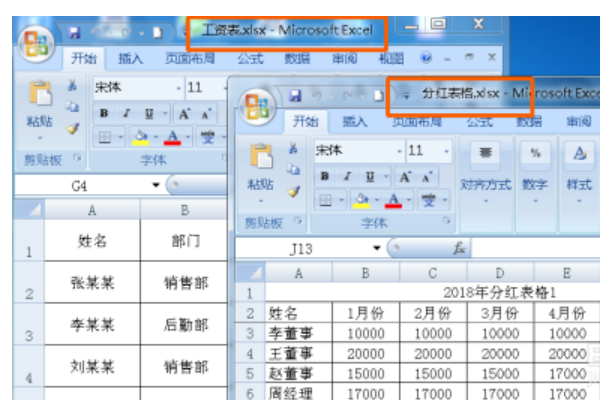Click Undo icon in 分红表格 quick toolbar

pyautogui.click(x=316, y=96)
